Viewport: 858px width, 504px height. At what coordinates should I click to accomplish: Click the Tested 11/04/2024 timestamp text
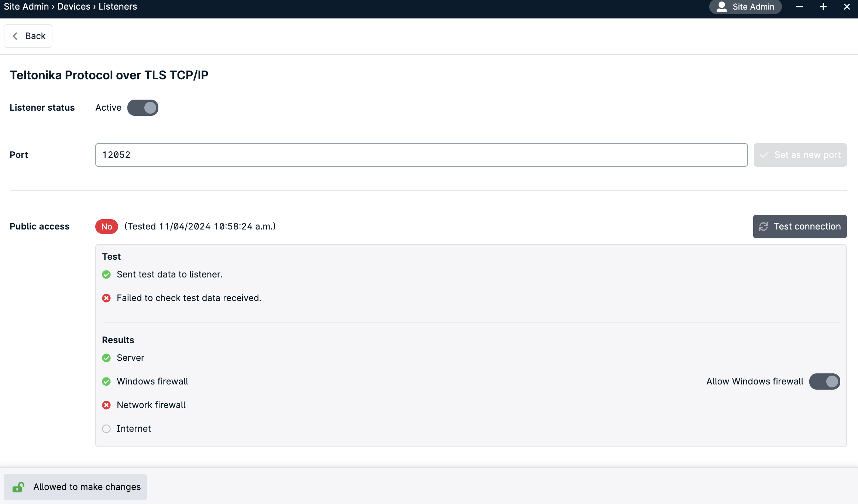click(x=200, y=227)
